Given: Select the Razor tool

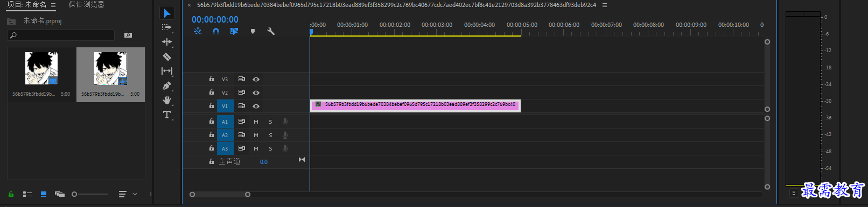Looking at the screenshot, I should pyautogui.click(x=167, y=56).
